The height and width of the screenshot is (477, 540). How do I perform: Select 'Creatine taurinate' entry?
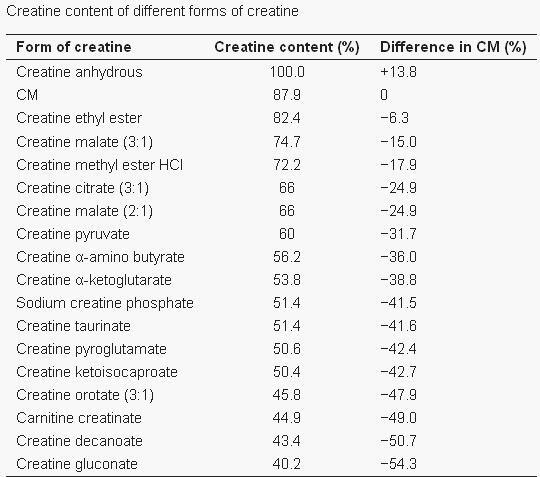coord(73,326)
